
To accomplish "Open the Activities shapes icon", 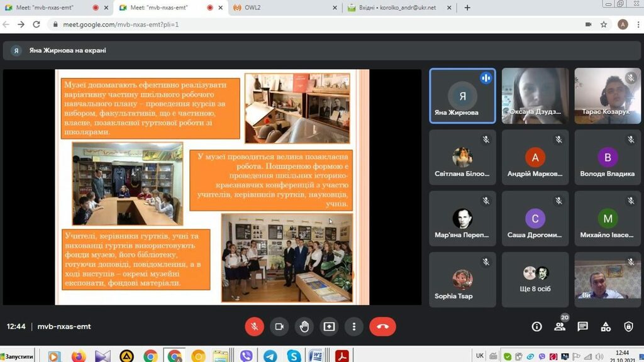I will [x=606, y=327].
